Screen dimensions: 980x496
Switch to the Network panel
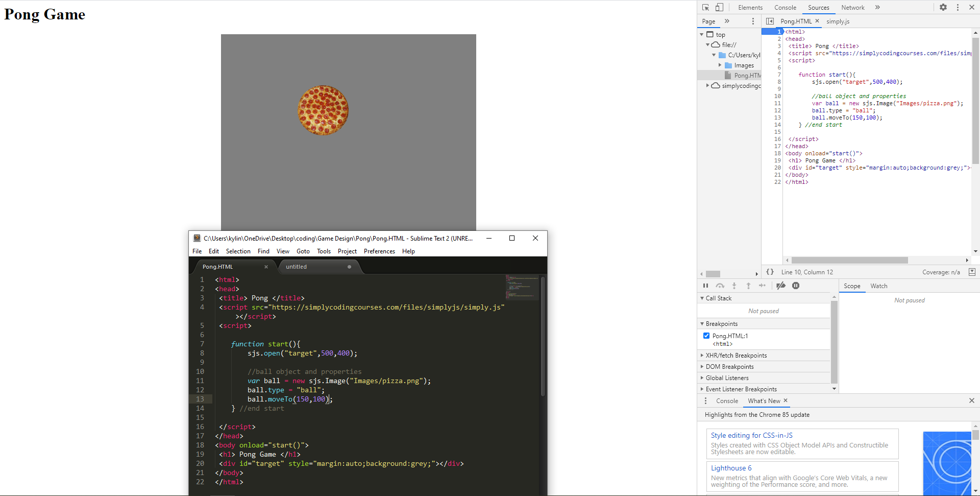[x=853, y=8]
